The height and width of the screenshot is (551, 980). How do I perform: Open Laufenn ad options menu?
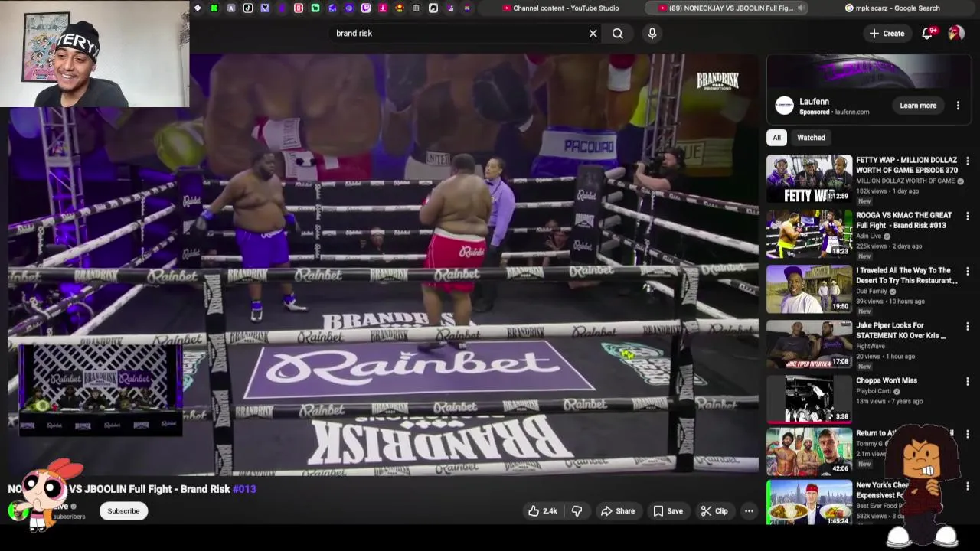coord(958,106)
